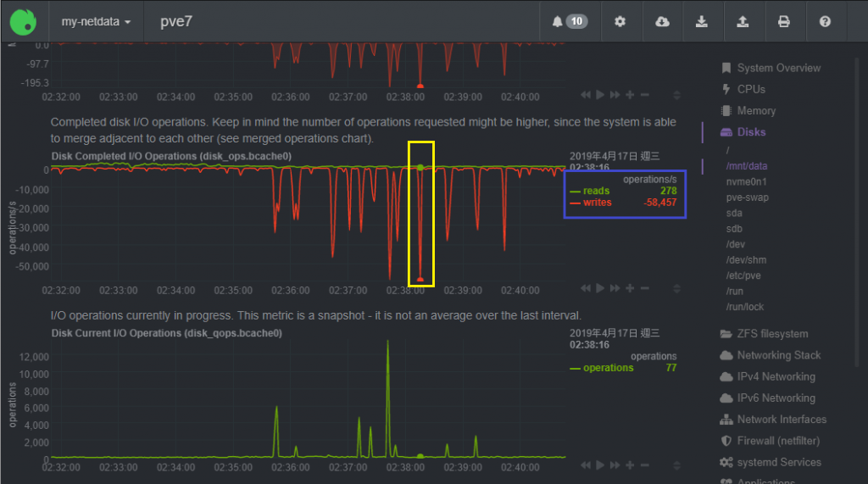
Task: Click the chart resize handle of disk_ops chart
Action: tap(676, 288)
